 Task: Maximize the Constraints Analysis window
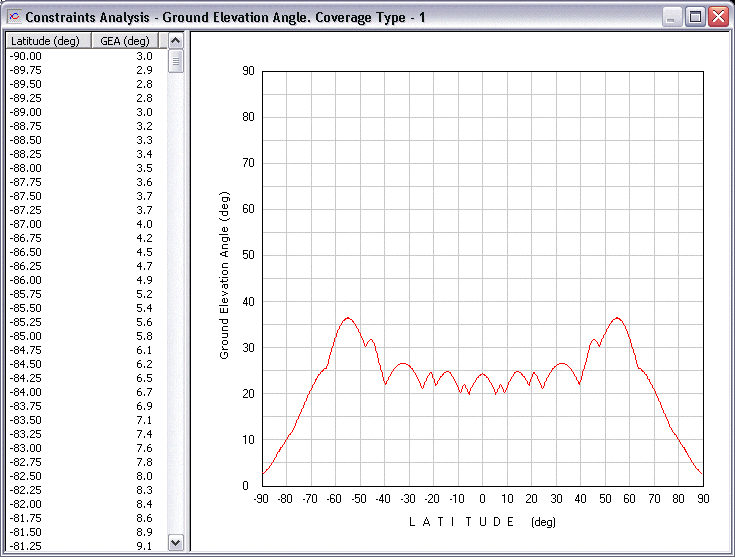click(695, 17)
